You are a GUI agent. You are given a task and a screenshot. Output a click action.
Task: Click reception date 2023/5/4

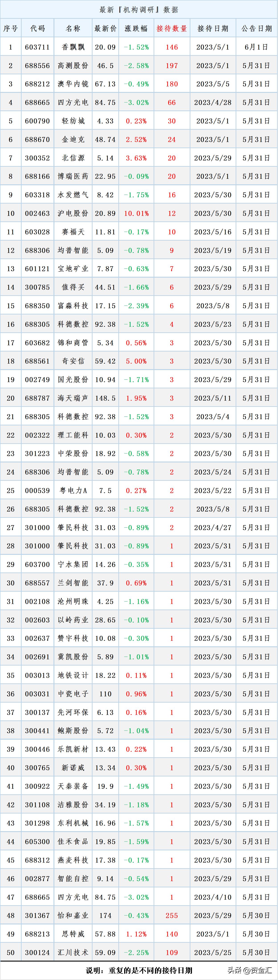coord(213,417)
